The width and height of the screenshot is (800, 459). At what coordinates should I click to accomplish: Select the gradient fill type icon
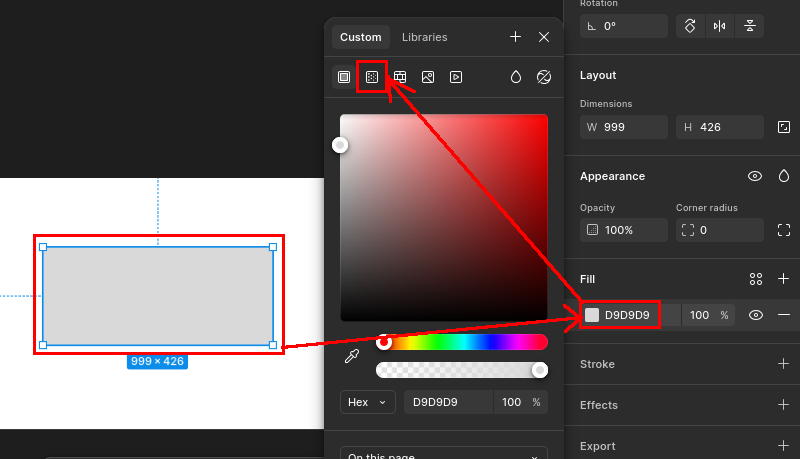372,76
